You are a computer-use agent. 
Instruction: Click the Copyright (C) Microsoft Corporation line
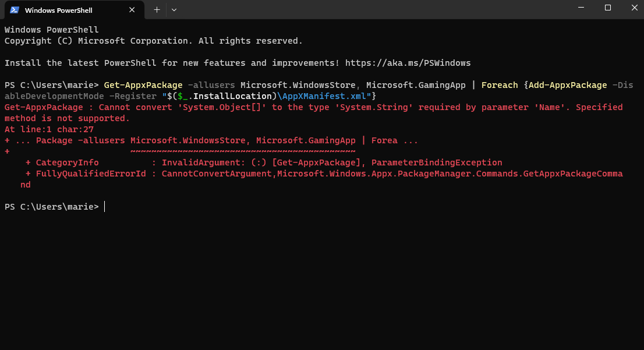pyautogui.click(x=153, y=41)
